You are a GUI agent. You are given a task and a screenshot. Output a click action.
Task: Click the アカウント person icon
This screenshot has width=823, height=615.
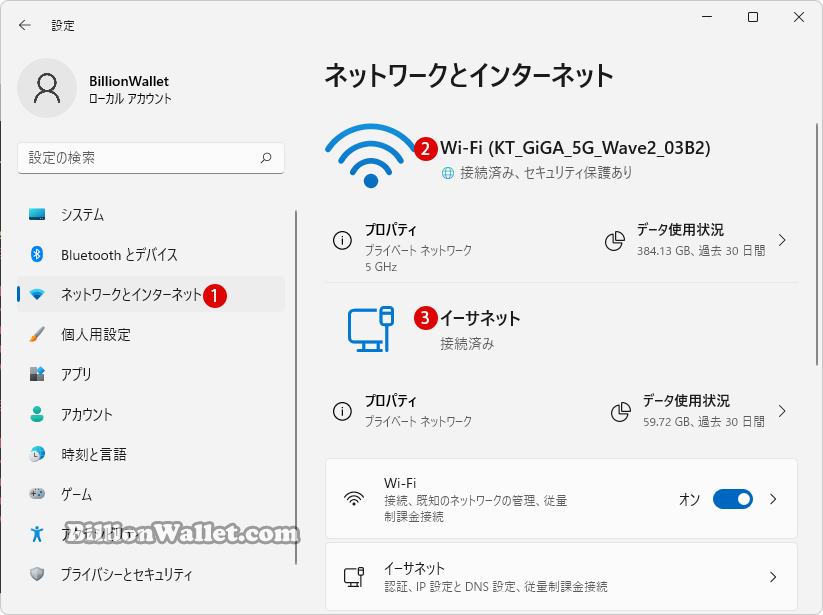[x=37, y=414]
